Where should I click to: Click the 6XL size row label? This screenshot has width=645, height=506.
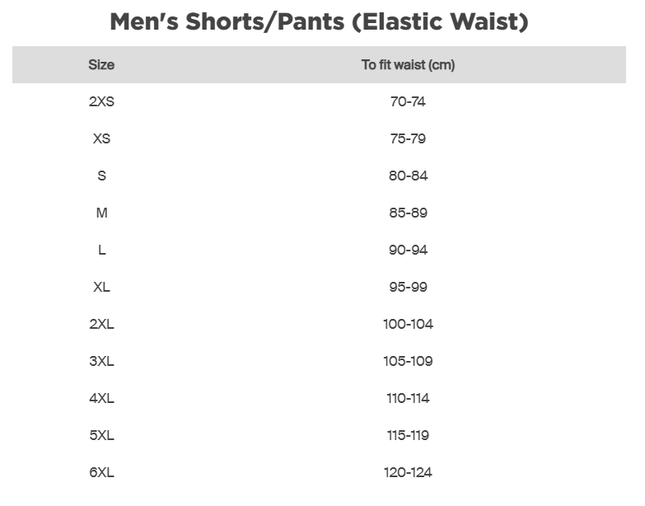[101, 472]
